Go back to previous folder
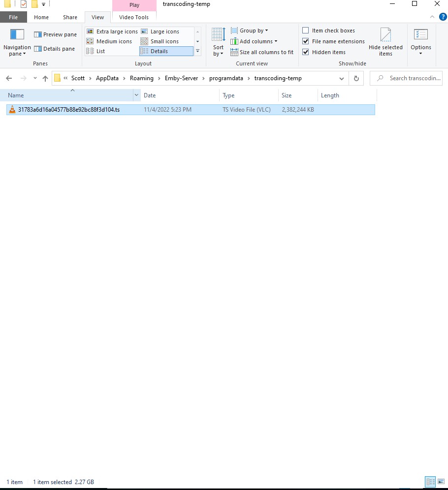The image size is (448, 490). (x=9, y=78)
